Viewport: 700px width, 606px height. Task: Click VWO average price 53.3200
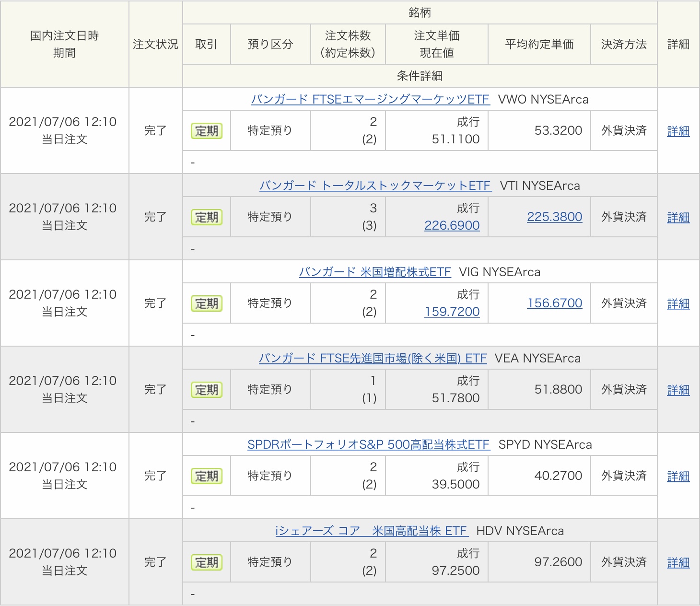pyautogui.click(x=558, y=130)
